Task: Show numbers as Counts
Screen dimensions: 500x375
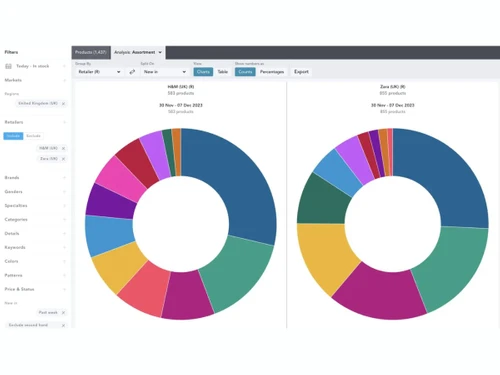Action: pos(245,72)
